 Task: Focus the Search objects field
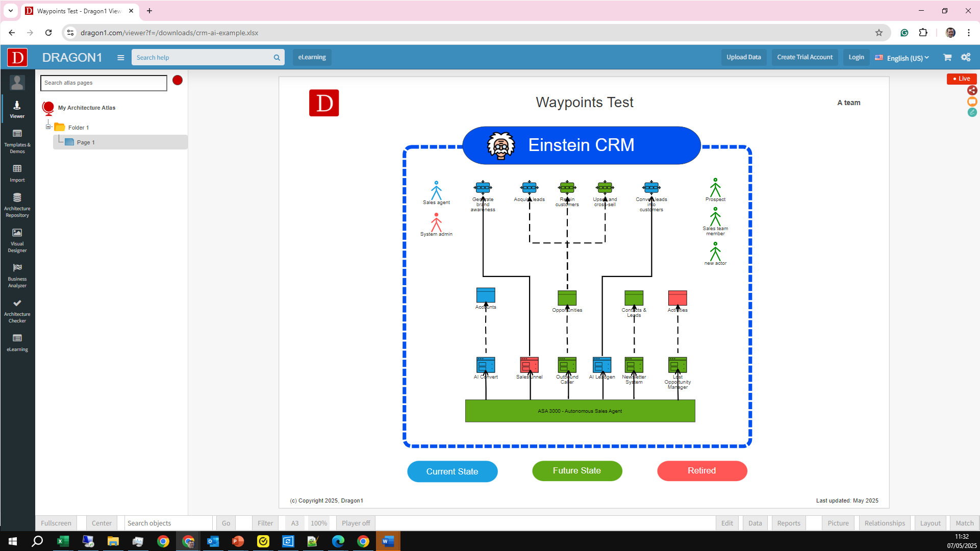click(x=168, y=523)
